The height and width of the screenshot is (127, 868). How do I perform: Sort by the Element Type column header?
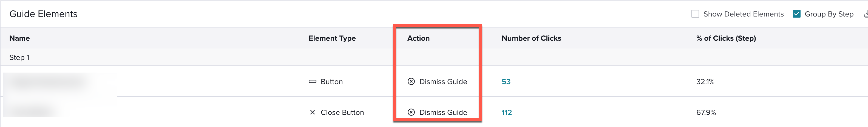click(x=332, y=38)
